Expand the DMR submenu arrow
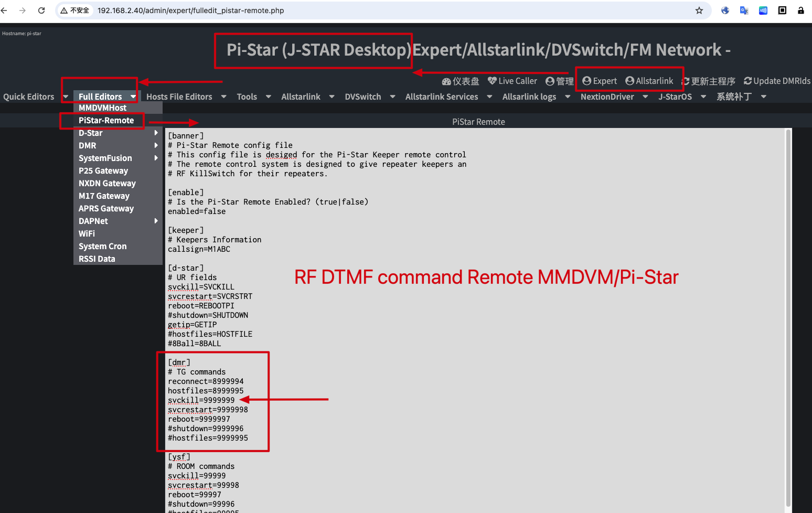Screen dimensions: 812x513 click(x=156, y=145)
